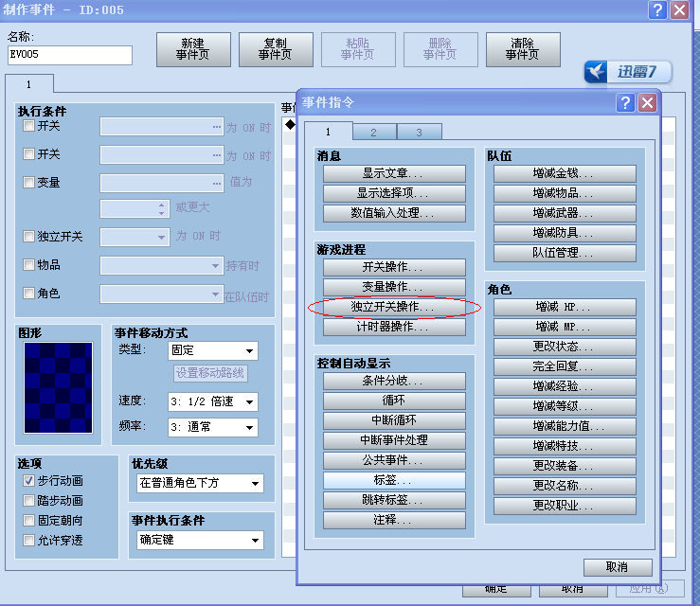Uncheck the 步行动画 option
The image size is (700, 606).
28,481
